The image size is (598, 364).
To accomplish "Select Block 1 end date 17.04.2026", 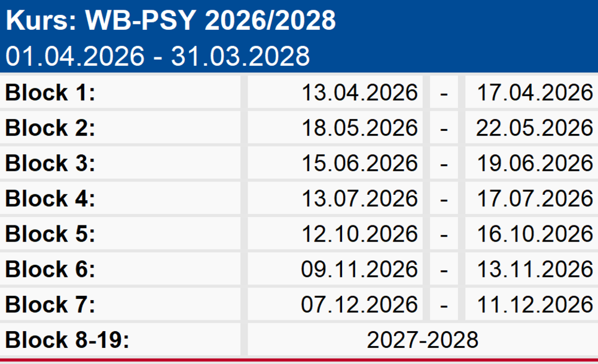I will point(535,93).
